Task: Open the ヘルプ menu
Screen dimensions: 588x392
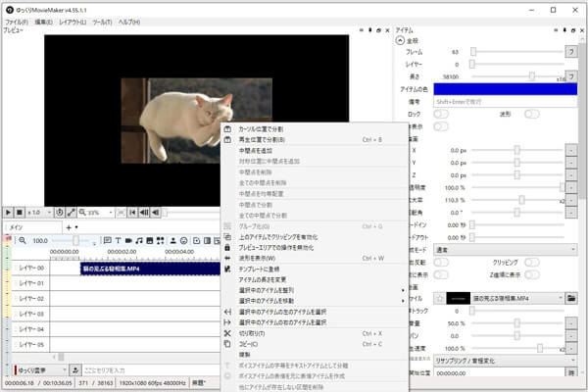Action: pos(129,23)
